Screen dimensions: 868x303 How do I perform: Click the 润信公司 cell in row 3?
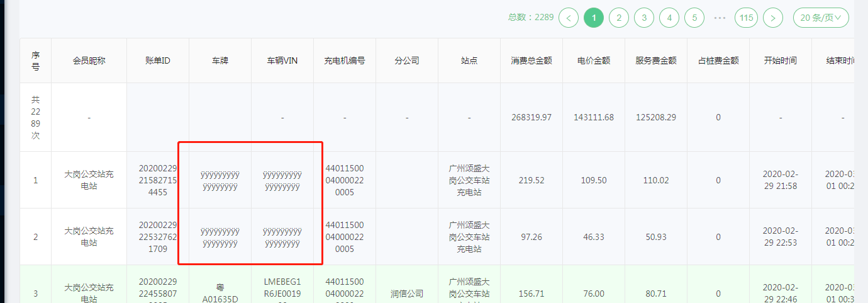pyautogui.click(x=407, y=294)
